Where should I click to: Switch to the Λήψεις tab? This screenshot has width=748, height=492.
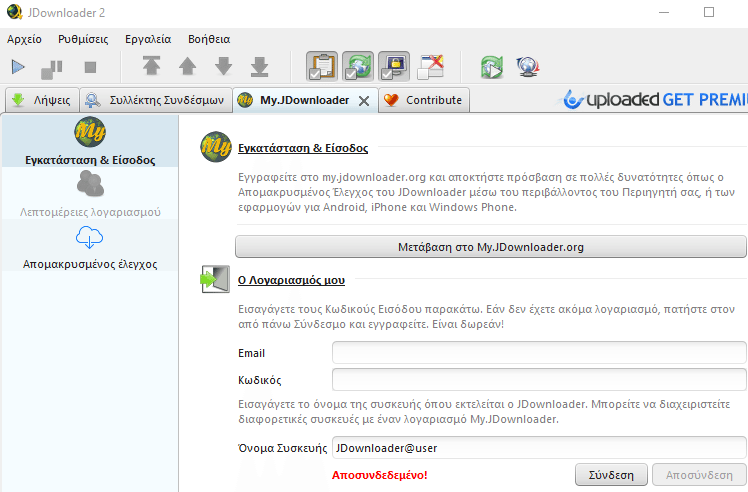[42, 100]
